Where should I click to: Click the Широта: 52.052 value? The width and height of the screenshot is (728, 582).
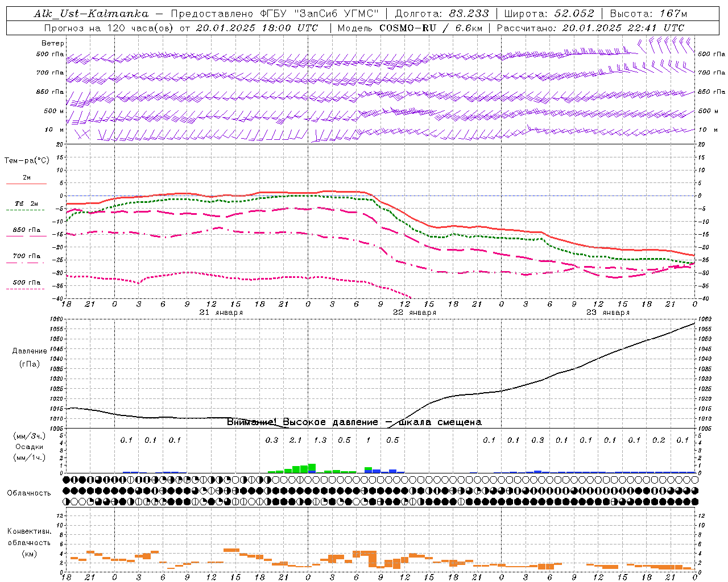click(549, 14)
